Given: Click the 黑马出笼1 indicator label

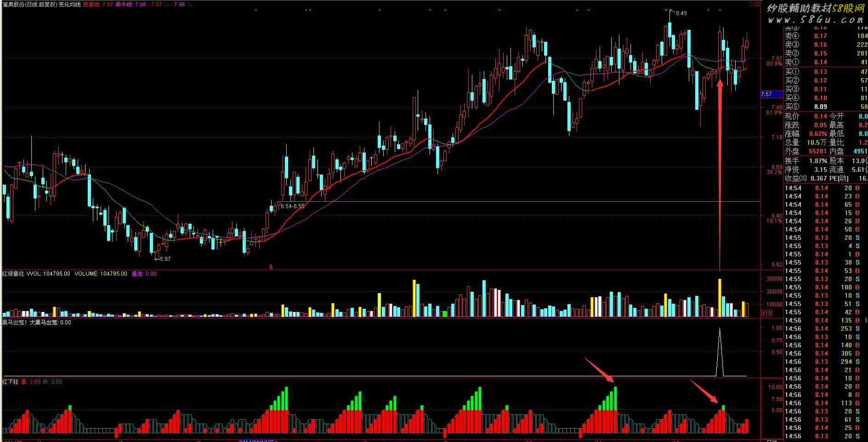Looking at the screenshot, I should point(15,323).
